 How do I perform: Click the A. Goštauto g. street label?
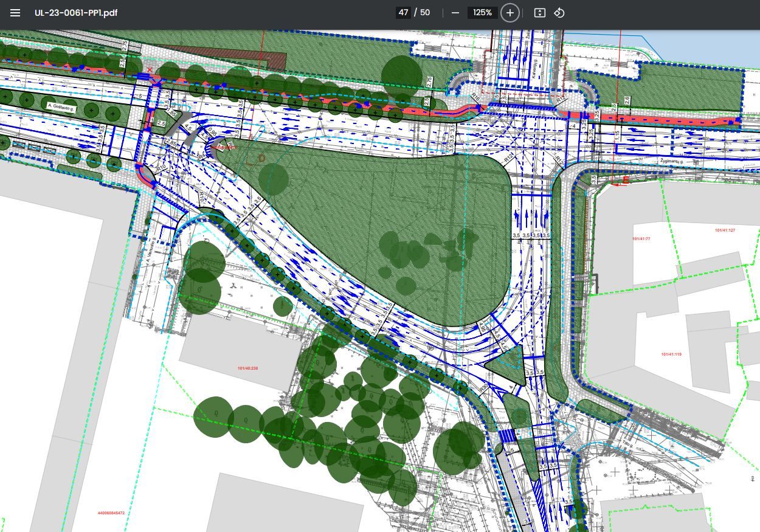coord(61,106)
